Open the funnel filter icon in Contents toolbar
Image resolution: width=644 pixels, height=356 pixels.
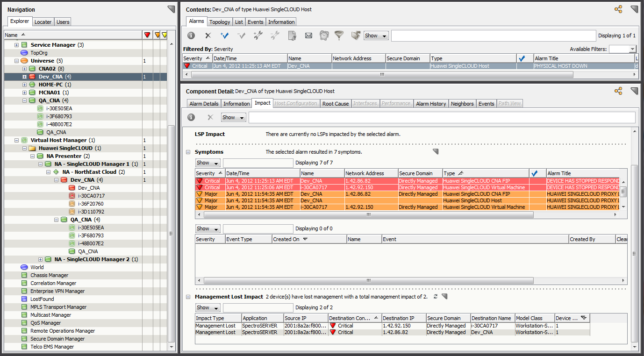point(339,36)
